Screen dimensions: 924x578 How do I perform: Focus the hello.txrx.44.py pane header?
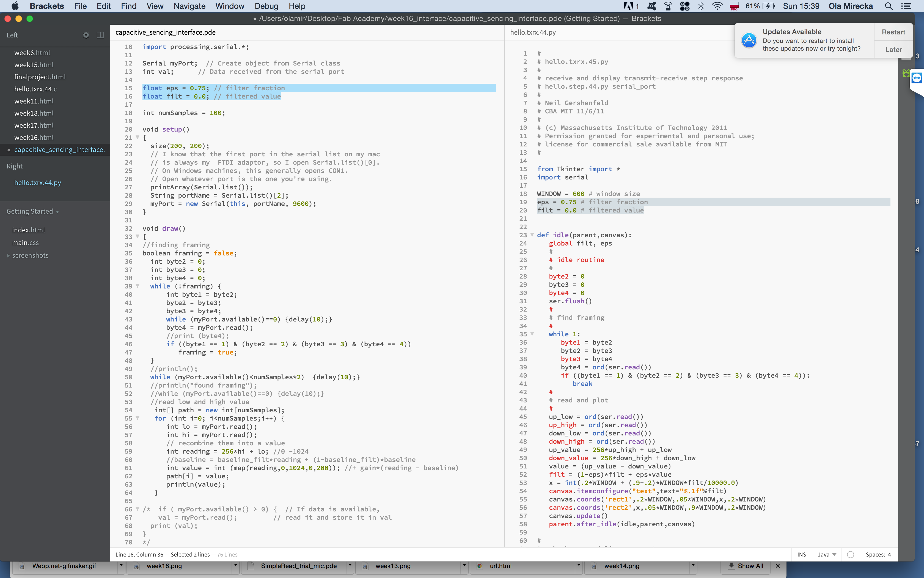pos(533,32)
